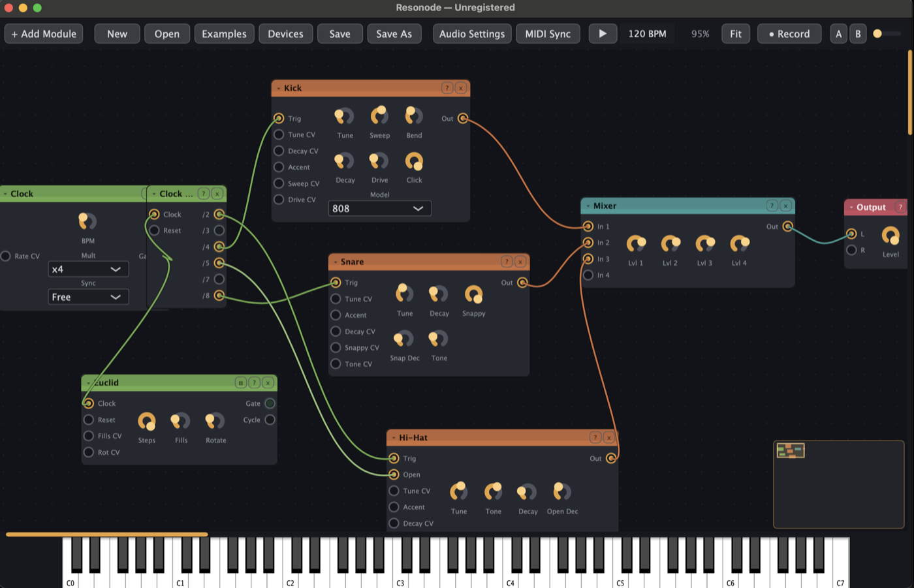The height and width of the screenshot is (588, 914).
Task: Click the Kick Sweep knob
Action: coord(379,117)
